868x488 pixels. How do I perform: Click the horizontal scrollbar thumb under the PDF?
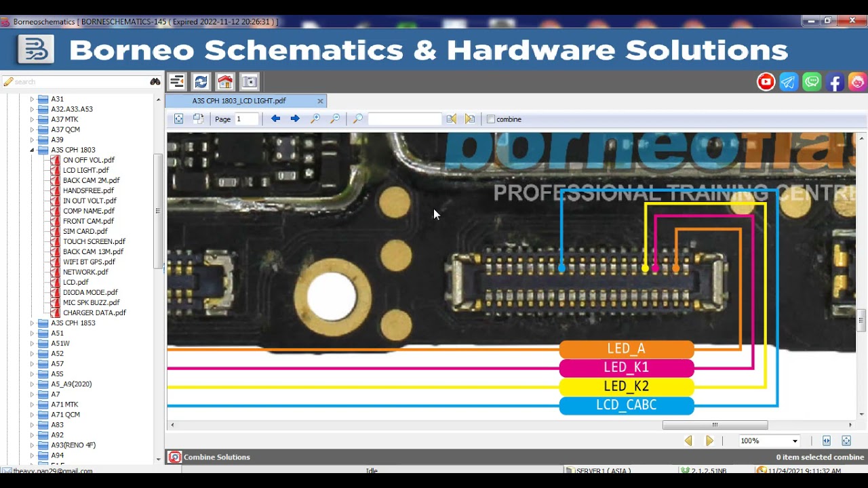715,425
